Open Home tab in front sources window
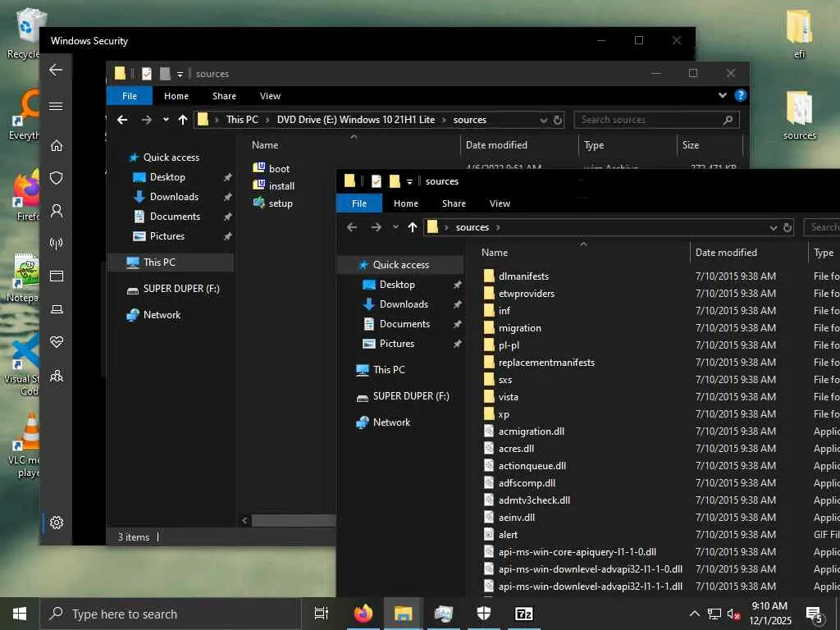This screenshot has height=630, width=840. coord(405,203)
